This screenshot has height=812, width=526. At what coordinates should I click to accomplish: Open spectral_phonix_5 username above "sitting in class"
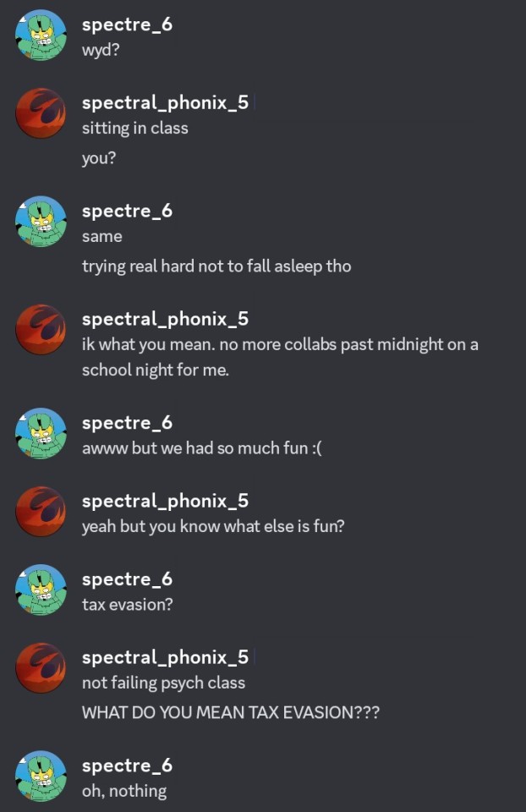coord(165,102)
